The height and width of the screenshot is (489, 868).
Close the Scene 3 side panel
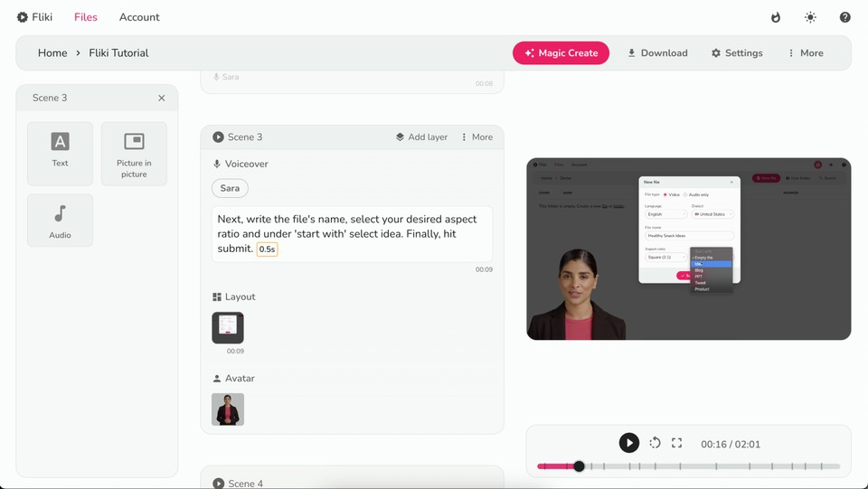[x=162, y=98]
